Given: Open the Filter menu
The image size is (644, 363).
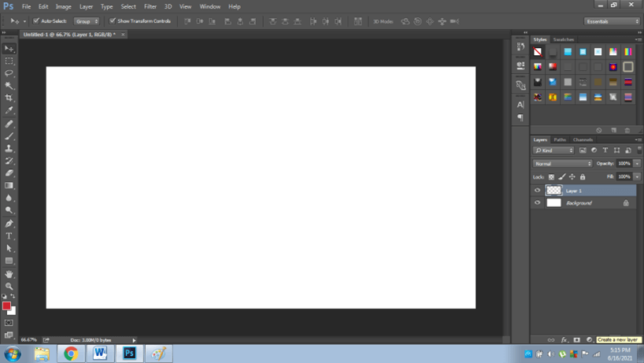Looking at the screenshot, I should tap(150, 6).
